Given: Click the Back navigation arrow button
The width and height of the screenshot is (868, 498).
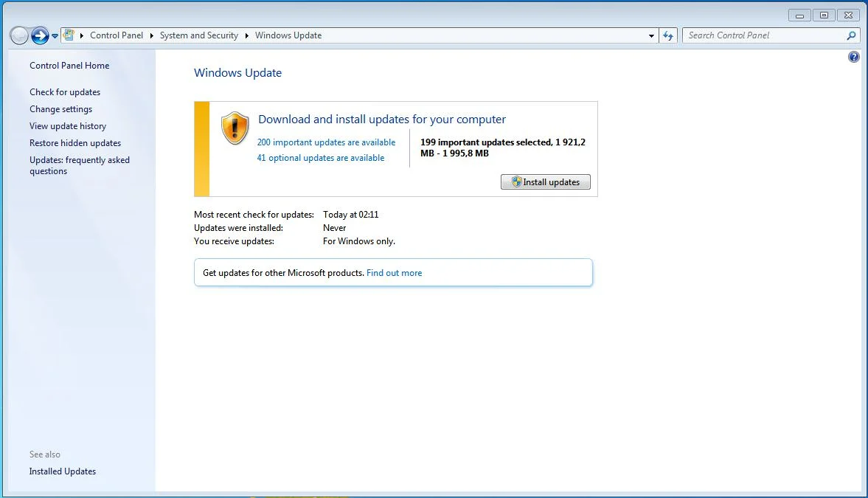Looking at the screenshot, I should 19,35.
